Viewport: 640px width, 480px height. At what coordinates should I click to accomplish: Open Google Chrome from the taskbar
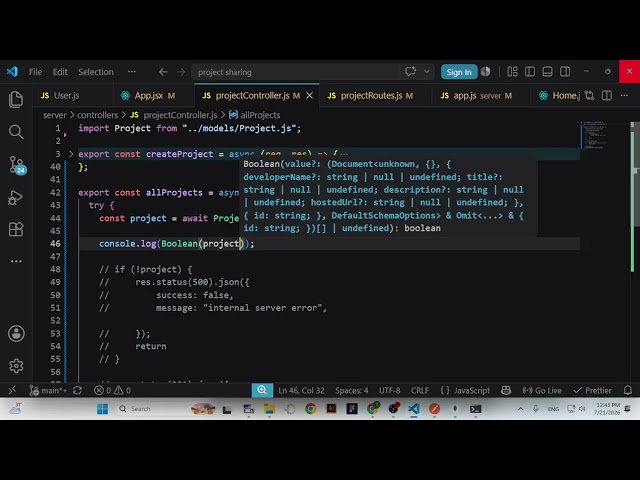pos(310,409)
